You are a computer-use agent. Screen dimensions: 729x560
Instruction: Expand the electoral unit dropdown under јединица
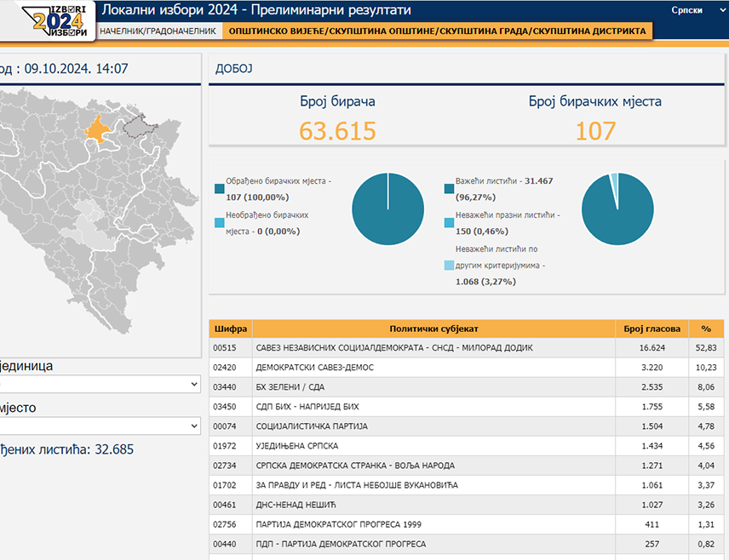point(98,385)
